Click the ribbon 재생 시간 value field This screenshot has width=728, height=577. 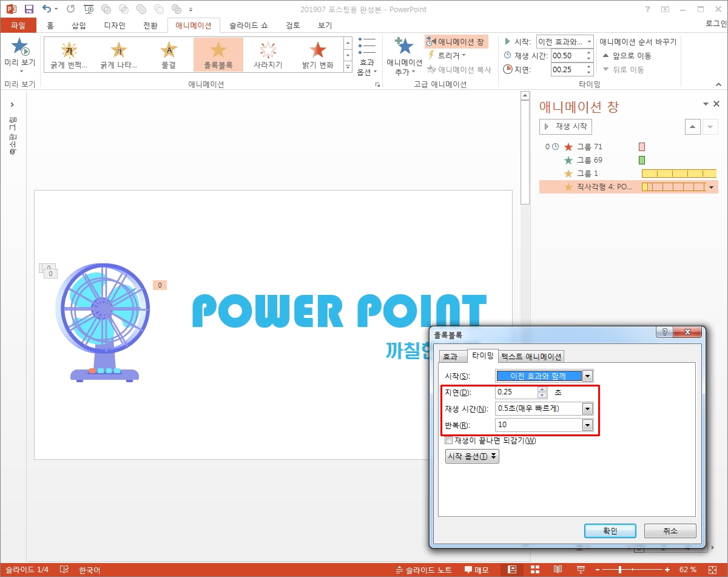[x=567, y=55]
